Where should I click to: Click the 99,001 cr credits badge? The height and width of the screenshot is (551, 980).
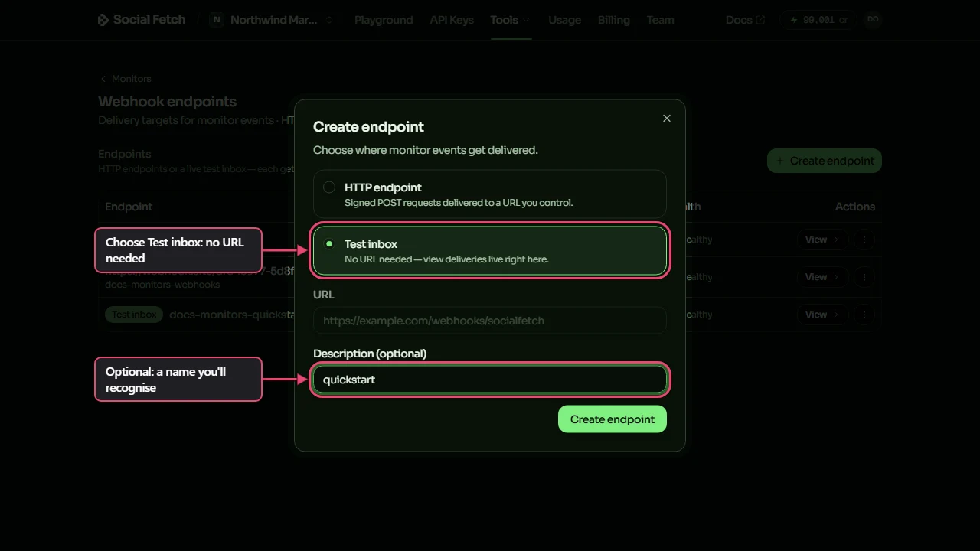(x=818, y=20)
